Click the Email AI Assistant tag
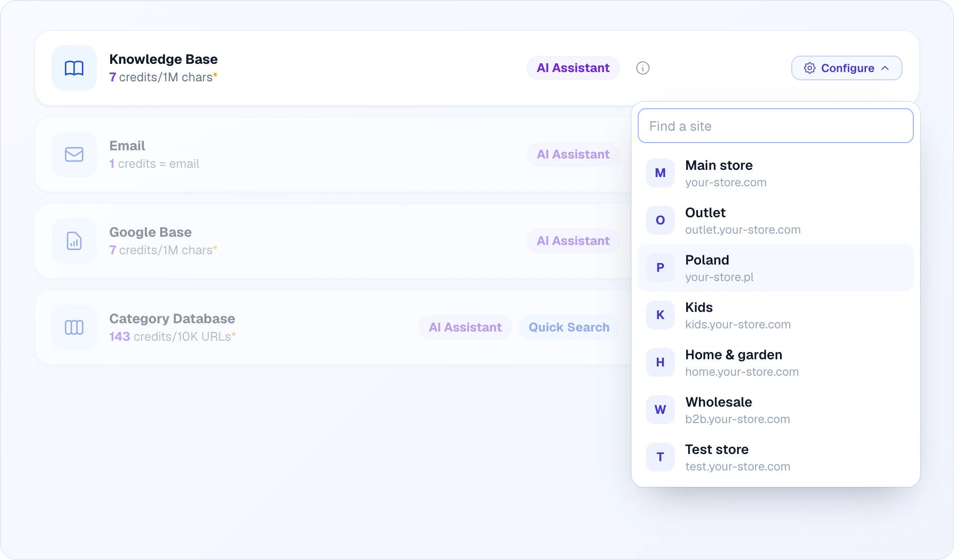 pyautogui.click(x=573, y=154)
